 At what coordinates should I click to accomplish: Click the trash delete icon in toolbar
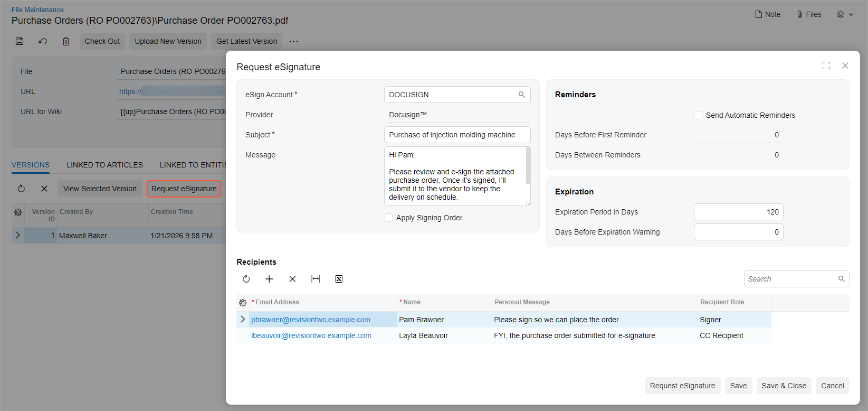(66, 41)
